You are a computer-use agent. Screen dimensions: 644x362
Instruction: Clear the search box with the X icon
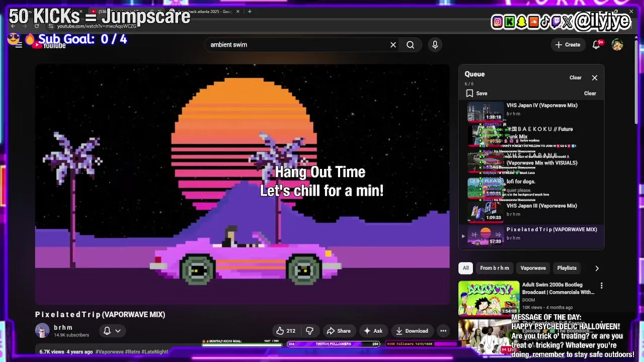pyautogui.click(x=393, y=45)
